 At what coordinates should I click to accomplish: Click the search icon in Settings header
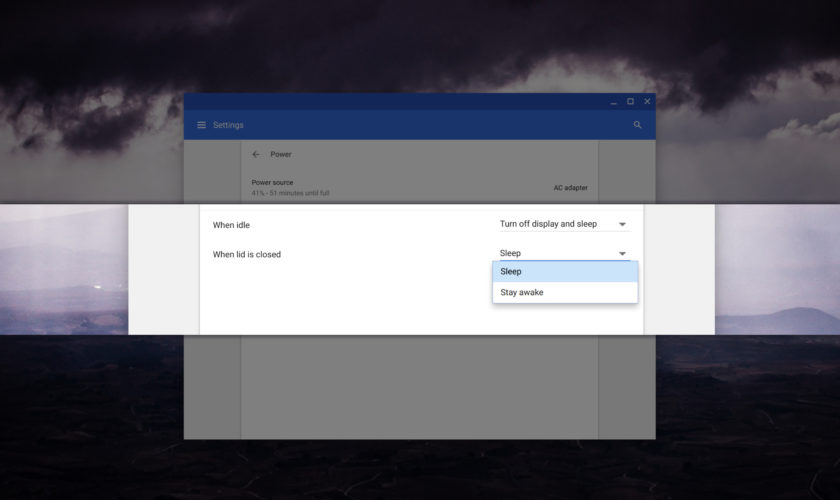pyautogui.click(x=638, y=125)
